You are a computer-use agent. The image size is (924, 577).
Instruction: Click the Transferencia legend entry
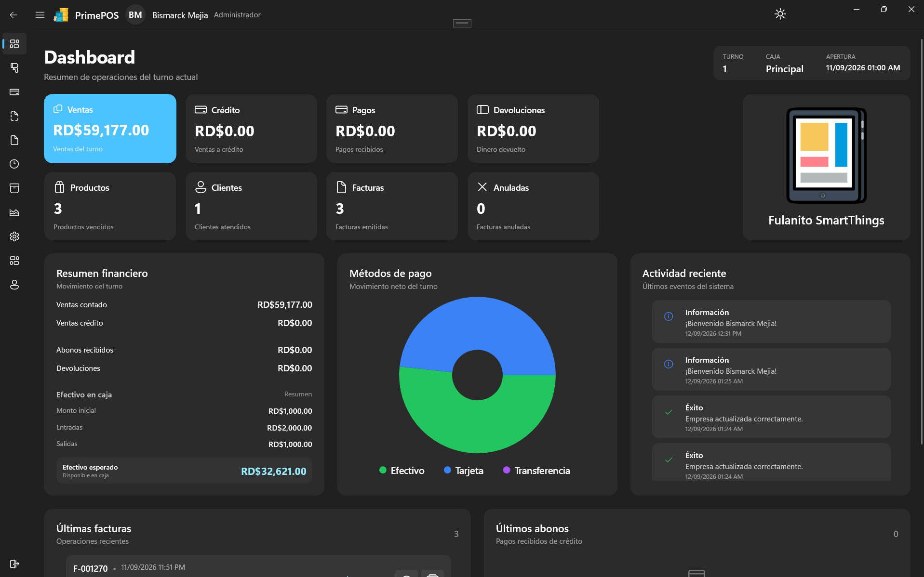click(x=536, y=471)
